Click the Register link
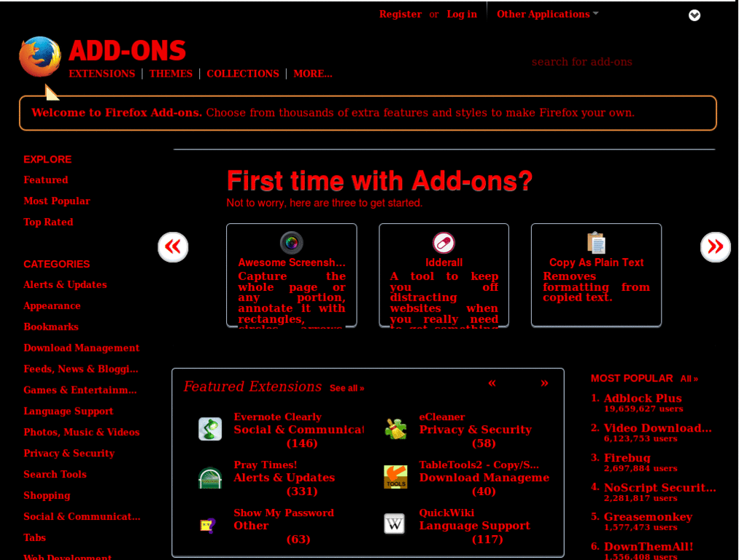This screenshot has height=560, width=747. coord(400,14)
